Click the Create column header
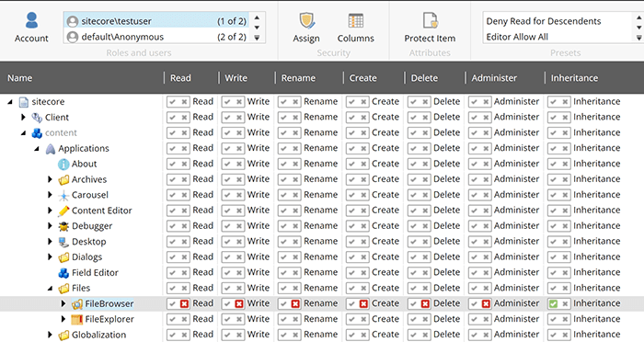This screenshot has height=342, width=644. tap(363, 78)
